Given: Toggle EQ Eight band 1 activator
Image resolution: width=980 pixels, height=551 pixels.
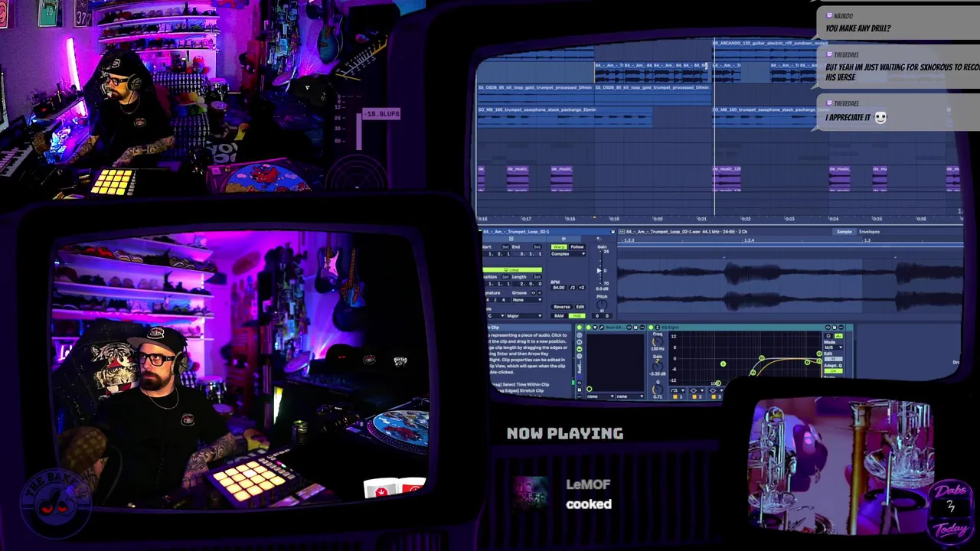Looking at the screenshot, I should tap(675, 396).
